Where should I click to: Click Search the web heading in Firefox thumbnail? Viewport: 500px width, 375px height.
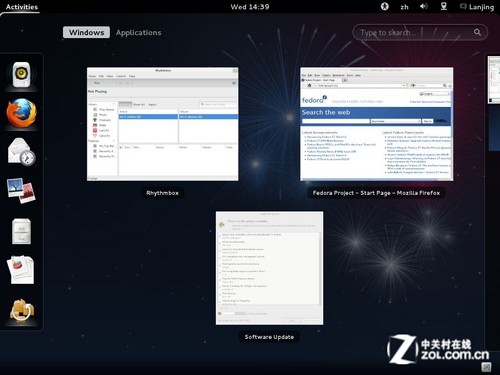click(x=326, y=112)
